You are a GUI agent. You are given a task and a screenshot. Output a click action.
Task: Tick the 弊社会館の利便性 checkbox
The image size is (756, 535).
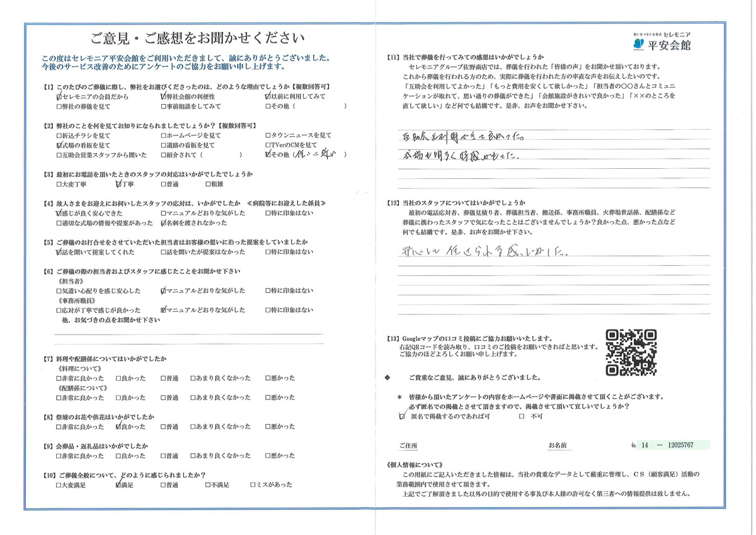(164, 97)
